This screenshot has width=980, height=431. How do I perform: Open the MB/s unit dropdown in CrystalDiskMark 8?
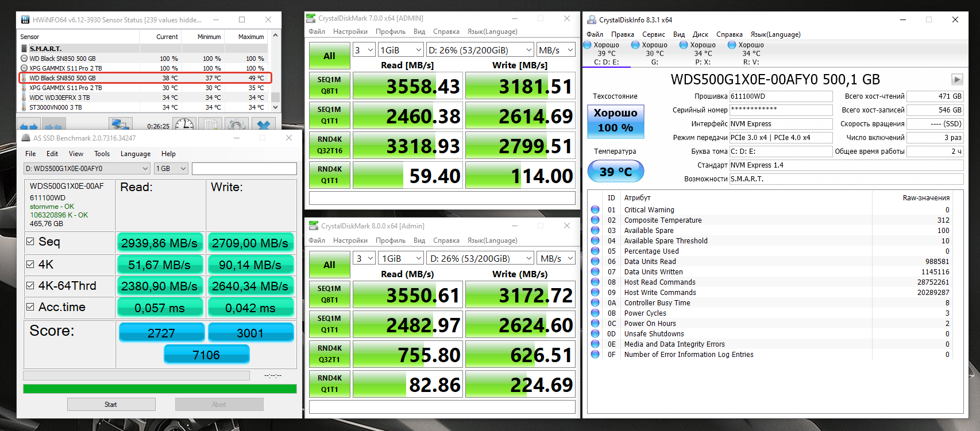[x=555, y=258]
